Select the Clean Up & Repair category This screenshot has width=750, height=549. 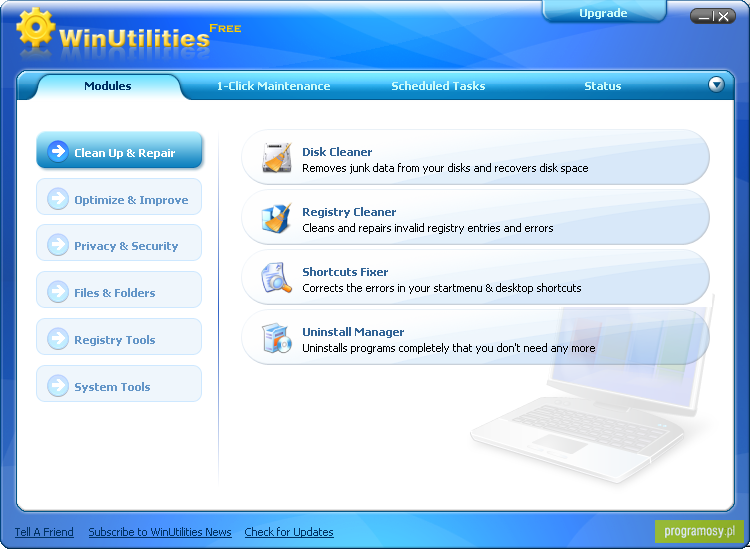point(119,151)
